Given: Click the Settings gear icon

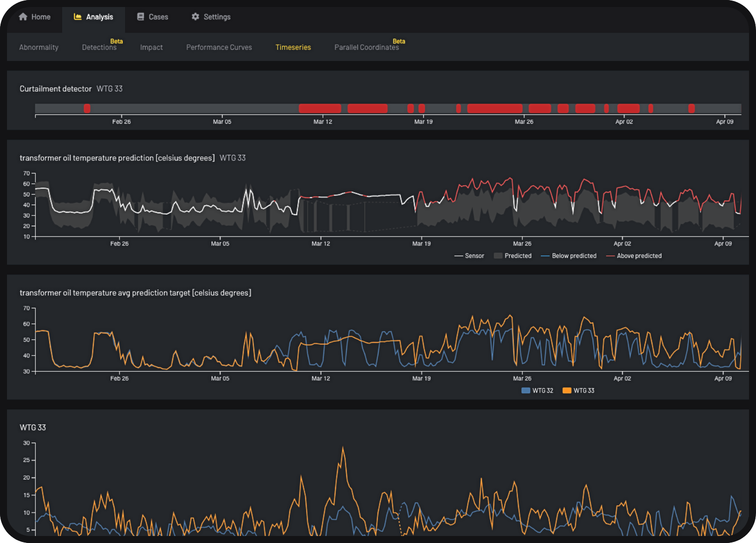Looking at the screenshot, I should coord(195,17).
